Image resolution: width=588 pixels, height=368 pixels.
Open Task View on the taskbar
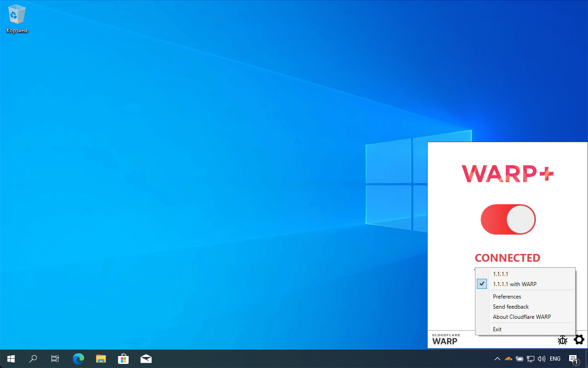[x=55, y=359]
